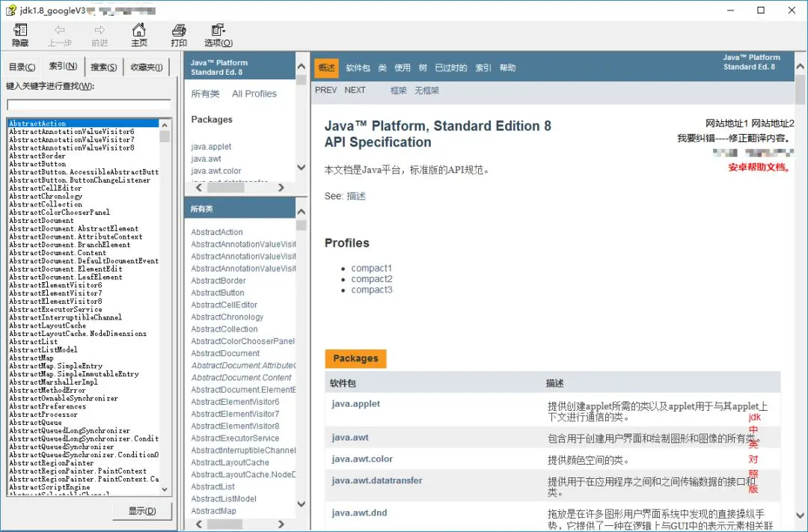808x532 pixels.
Task: Click main content scroll-down arrow
Action: tap(801, 515)
